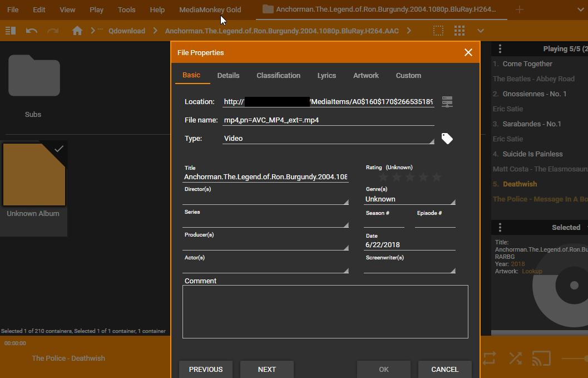
Task: Click inside the Comment text box
Action: point(325,312)
